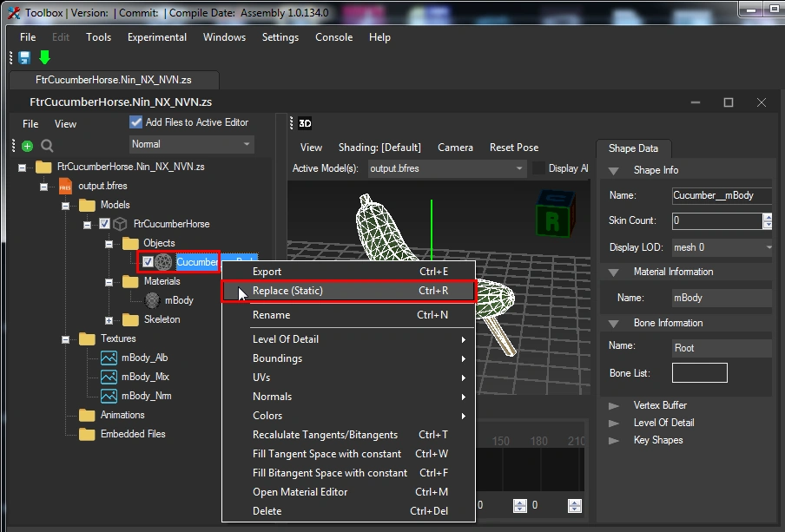Image resolution: width=785 pixels, height=532 pixels.
Task: Click the empty Bone List box
Action: [x=699, y=373]
